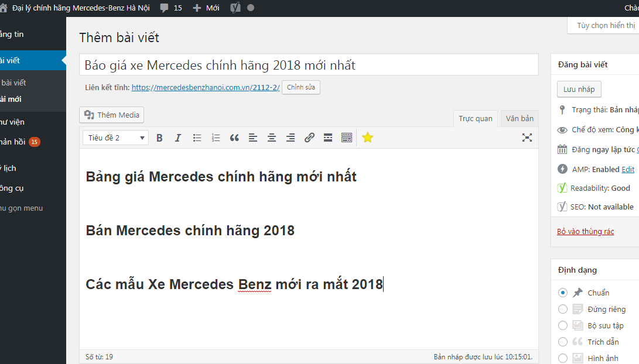Click the post title input field
The width and height of the screenshot is (639, 364).
tap(309, 65)
